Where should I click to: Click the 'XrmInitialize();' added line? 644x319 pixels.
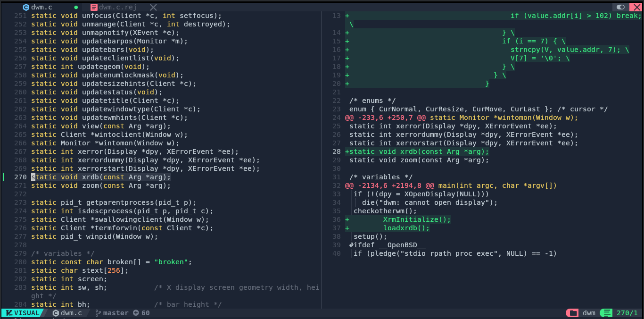(417, 219)
